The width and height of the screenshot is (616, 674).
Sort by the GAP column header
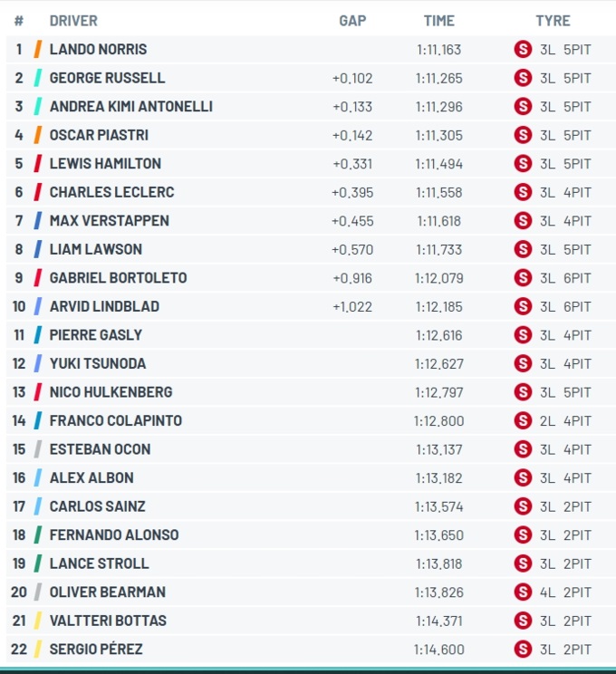tap(352, 21)
